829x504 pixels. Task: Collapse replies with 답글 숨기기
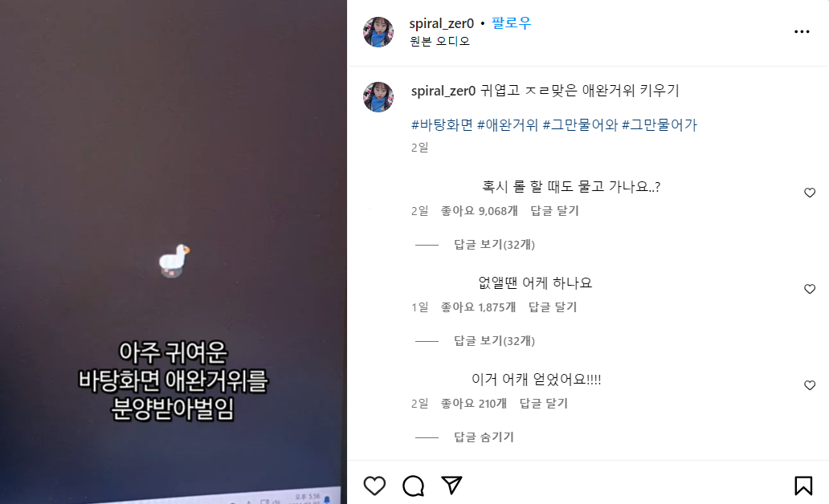[484, 437]
